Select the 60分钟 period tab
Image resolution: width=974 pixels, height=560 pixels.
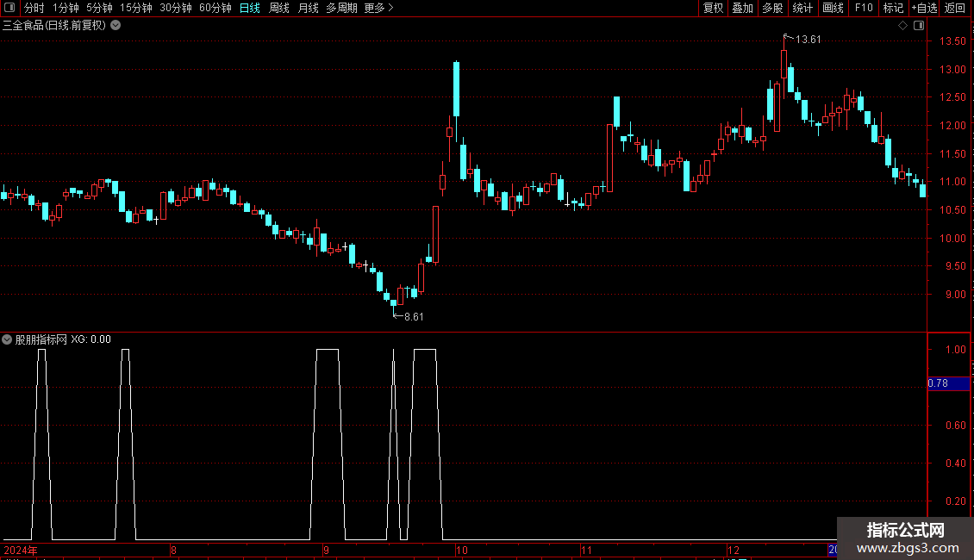tap(215, 8)
